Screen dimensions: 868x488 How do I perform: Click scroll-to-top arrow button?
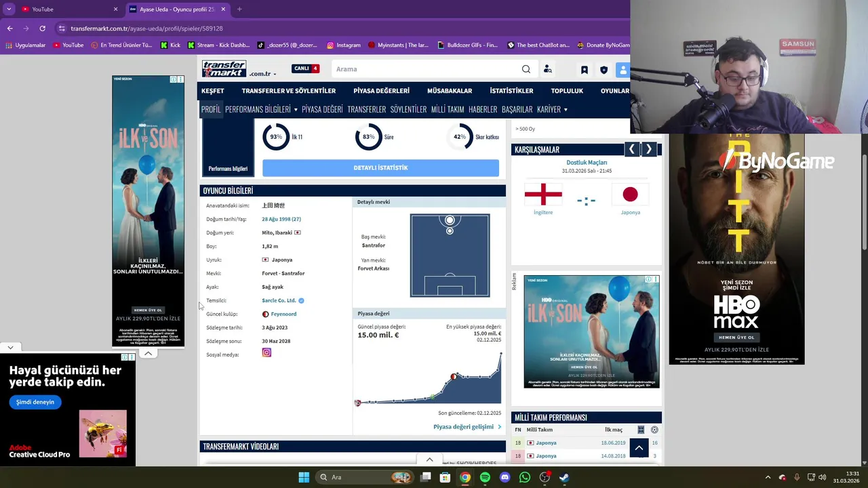pyautogui.click(x=639, y=448)
